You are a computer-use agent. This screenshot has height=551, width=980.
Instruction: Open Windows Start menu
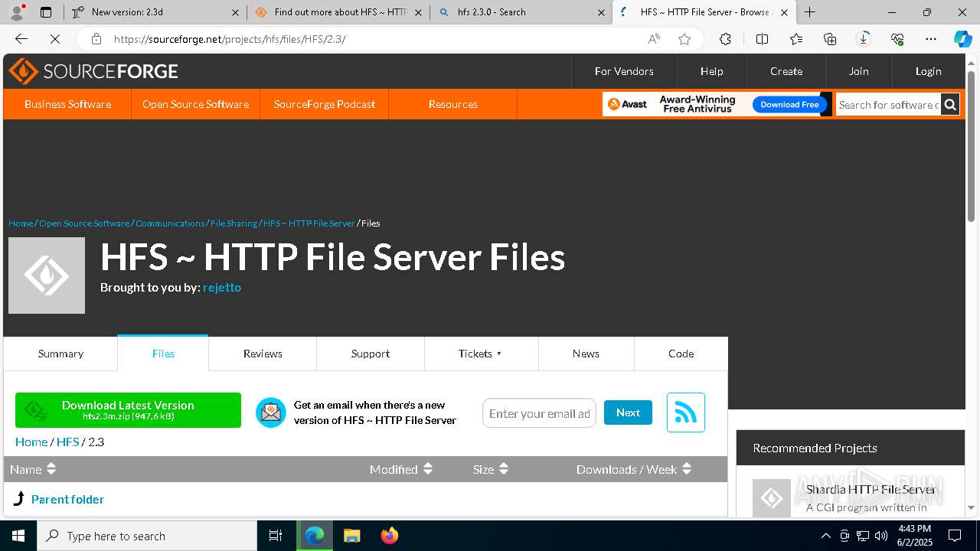coord(18,536)
